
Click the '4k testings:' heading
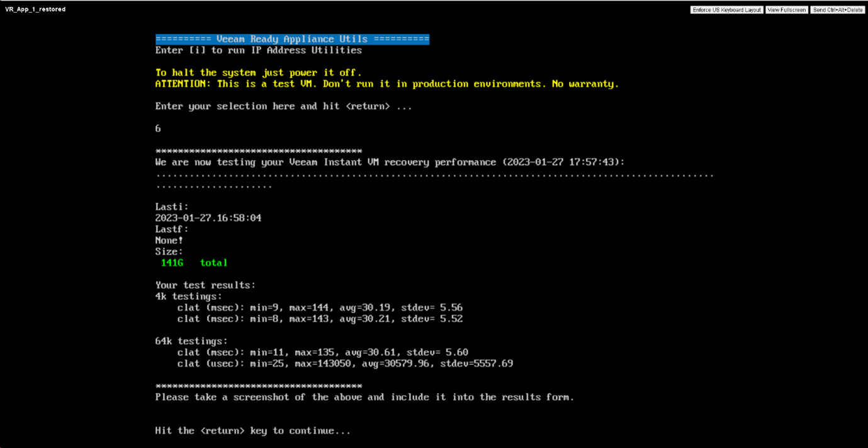189,296
